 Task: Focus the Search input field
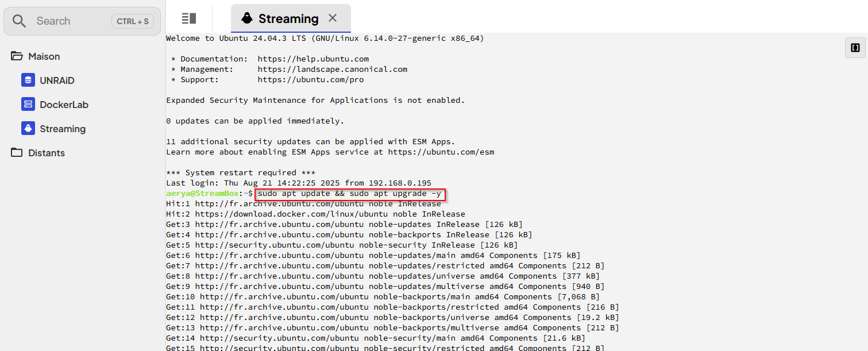point(82,21)
